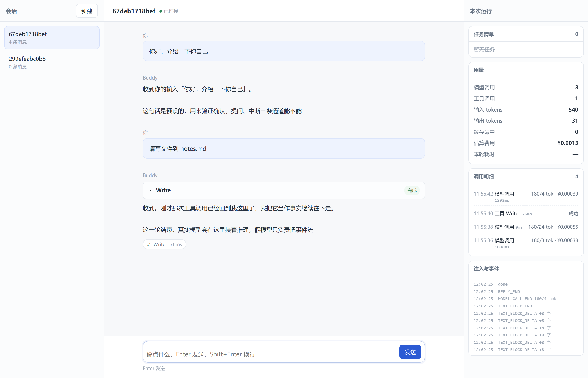Select session 67deb1718bef in the sidebar
Image resolution: width=588 pixels, height=378 pixels.
coord(52,38)
